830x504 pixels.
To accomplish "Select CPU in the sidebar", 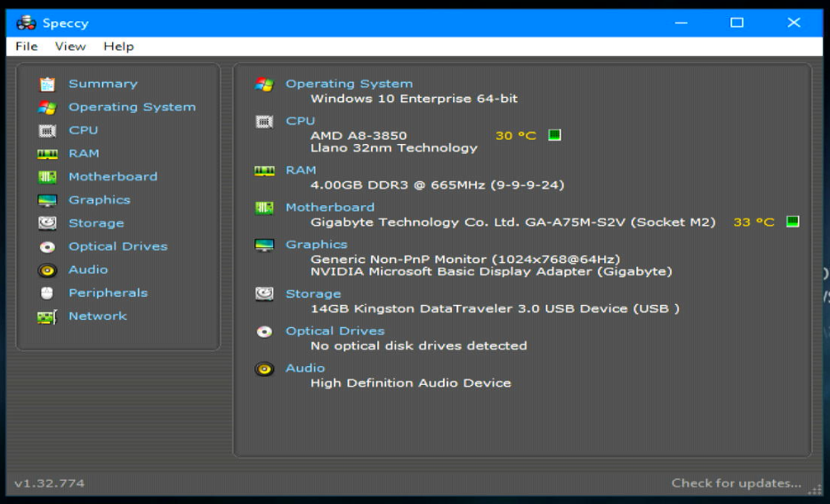I will coord(83,130).
